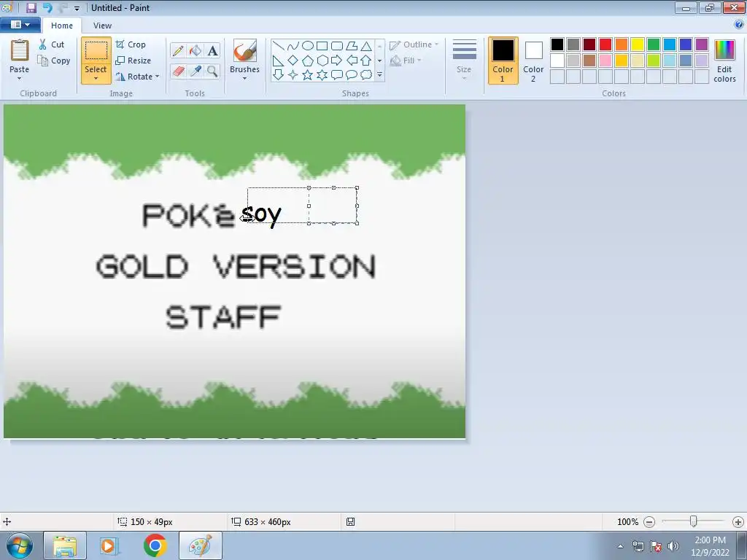
Task: Pick the Right triangle shape
Action: pos(279,61)
